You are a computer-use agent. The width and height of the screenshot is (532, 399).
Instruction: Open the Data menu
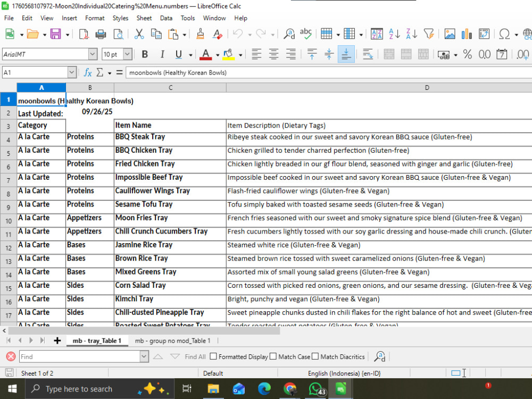pyautogui.click(x=166, y=18)
